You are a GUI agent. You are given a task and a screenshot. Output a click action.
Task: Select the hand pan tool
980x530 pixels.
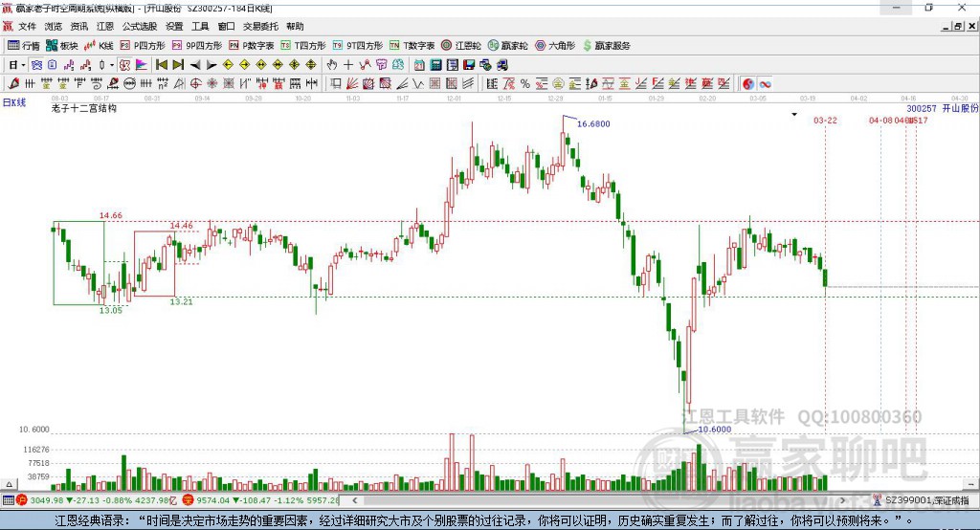pos(331,65)
